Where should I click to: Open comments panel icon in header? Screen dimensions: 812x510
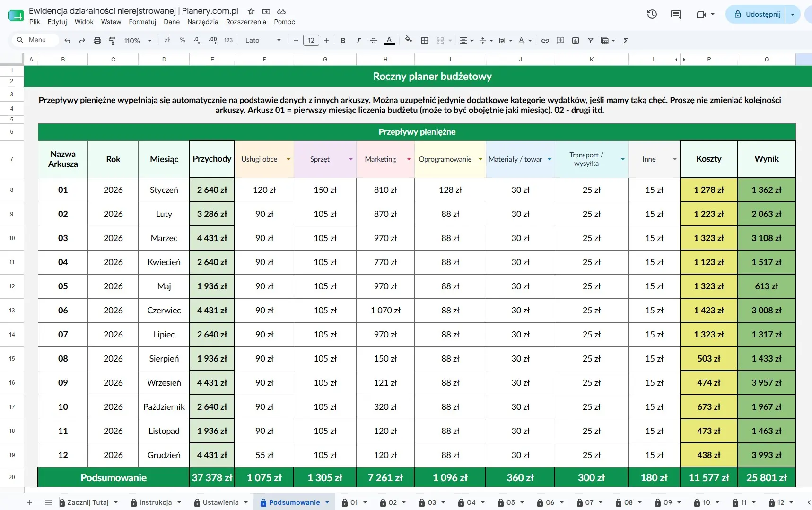pos(676,14)
